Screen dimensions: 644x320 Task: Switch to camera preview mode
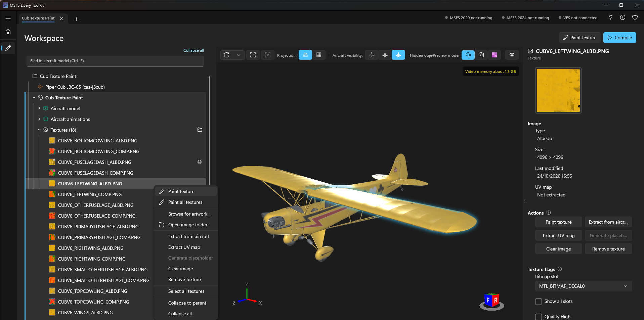pos(481,55)
